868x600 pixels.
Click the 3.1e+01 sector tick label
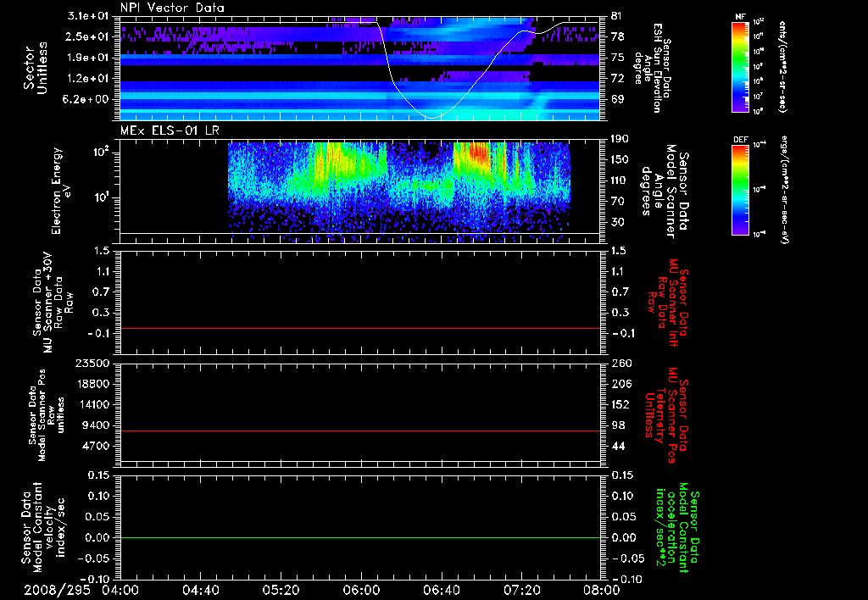point(87,16)
